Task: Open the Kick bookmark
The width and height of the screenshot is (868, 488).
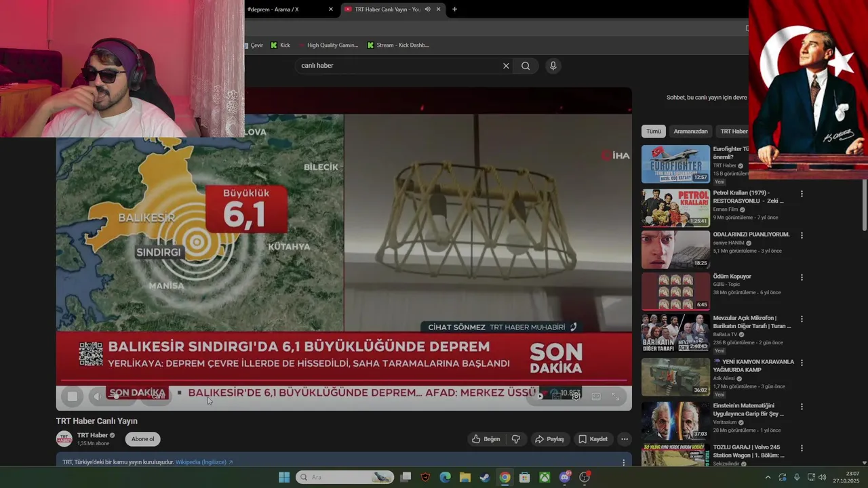Action: click(280, 45)
